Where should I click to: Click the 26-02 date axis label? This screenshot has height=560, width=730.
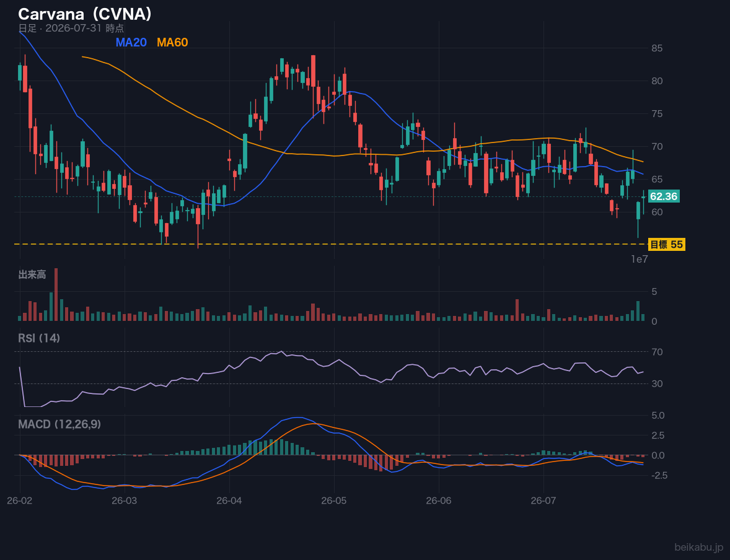pyautogui.click(x=20, y=501)
